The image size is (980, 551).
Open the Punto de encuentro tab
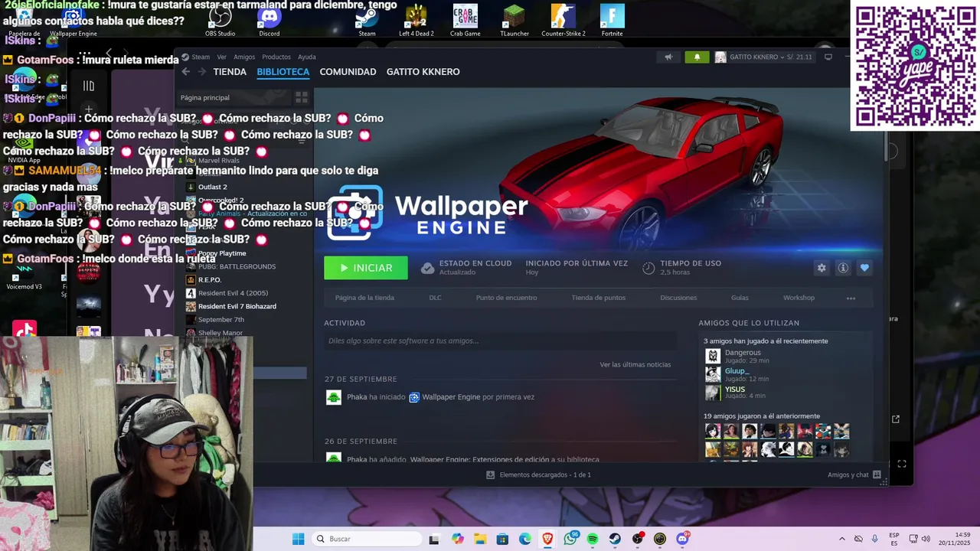pos(506,298)
